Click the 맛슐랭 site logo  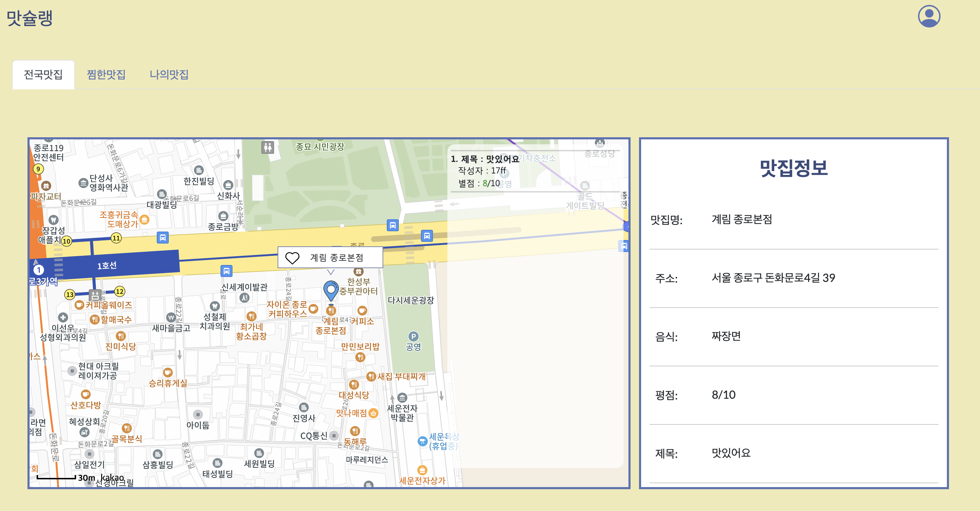(x=30, y=18)
